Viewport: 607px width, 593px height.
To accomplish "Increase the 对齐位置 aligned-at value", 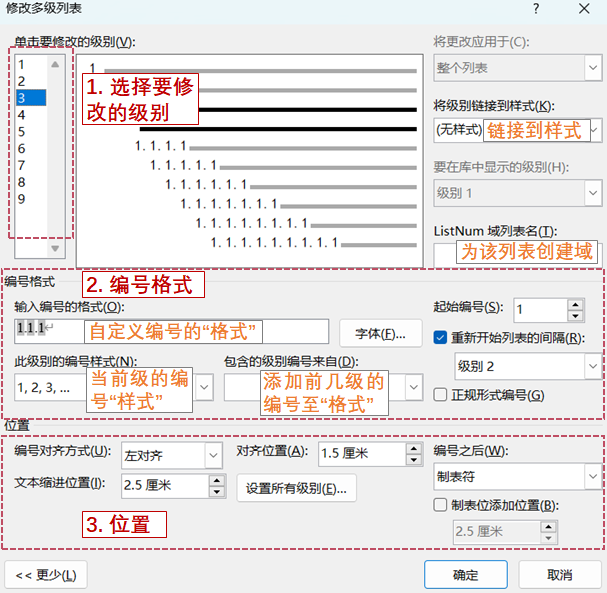I will click(x=414, y=448).
